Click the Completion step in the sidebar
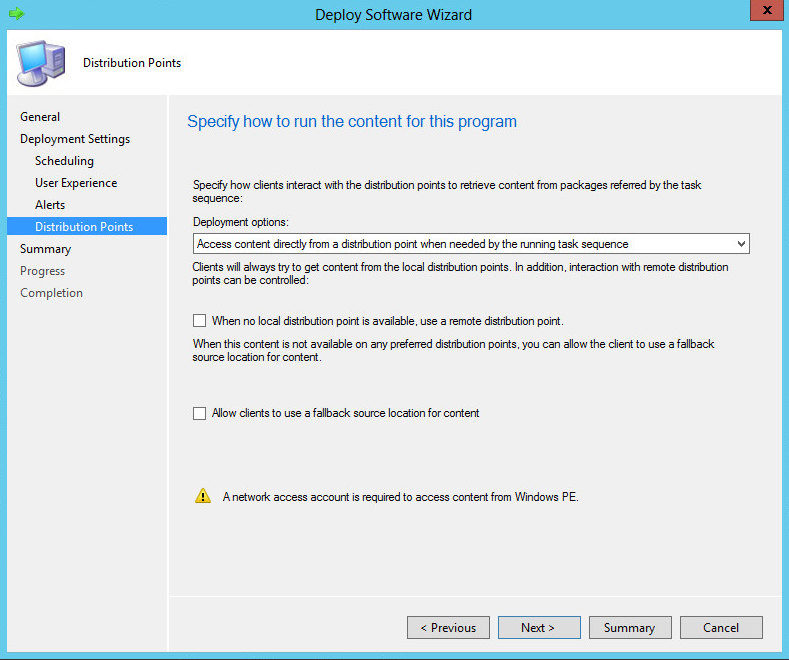Viewport: 789px width, 660px height. tap(51, 293)
